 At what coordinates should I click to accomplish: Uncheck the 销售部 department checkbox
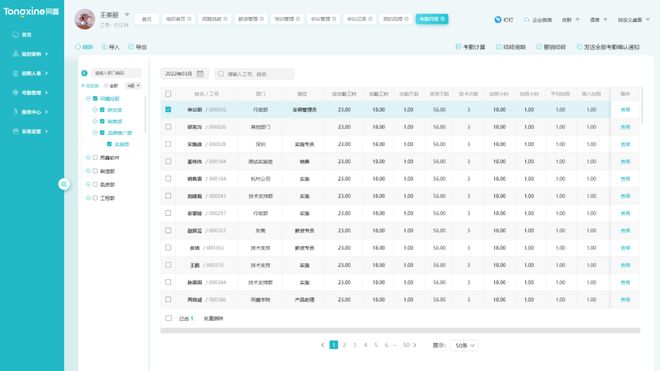(x=102, y=121)
